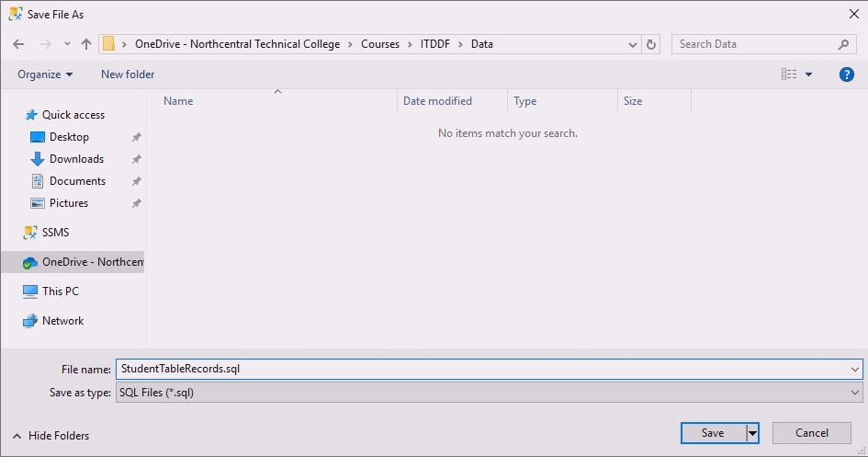Select OneDrive - Northcentral Technical College breadcrumb

coord(238,44)
